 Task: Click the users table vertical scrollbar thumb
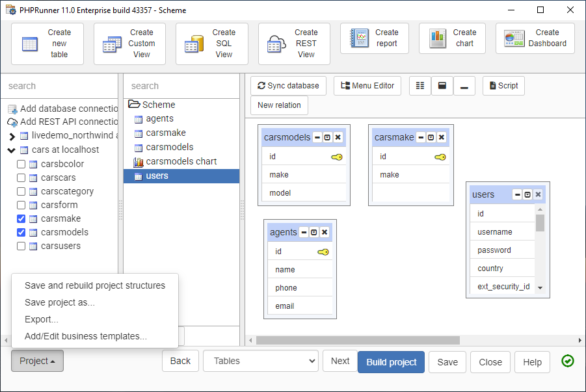pos(540,223)
